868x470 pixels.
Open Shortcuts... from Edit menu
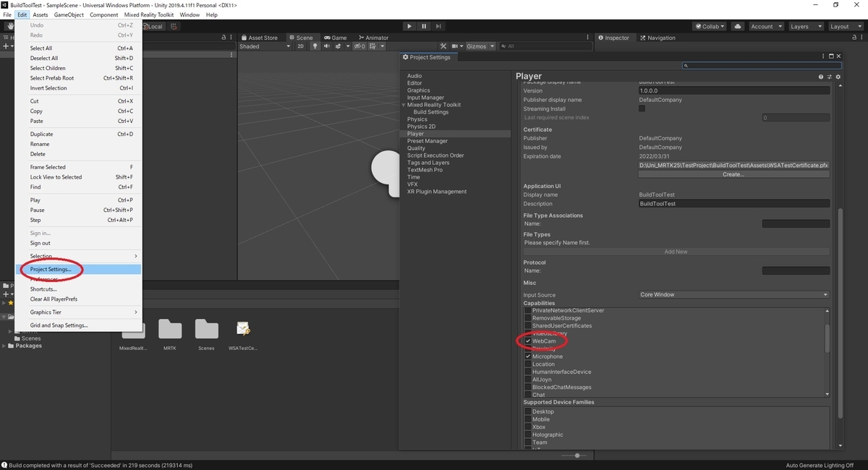[x=78, y=289]
